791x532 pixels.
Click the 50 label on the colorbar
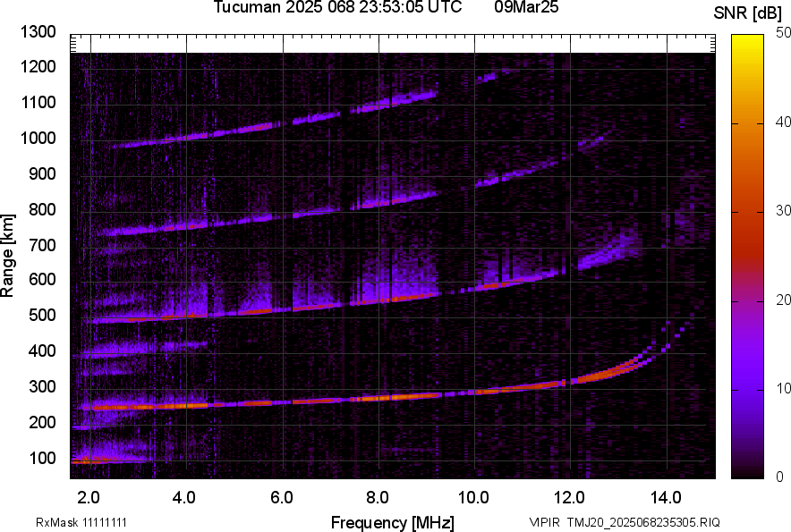pyautogui.click(x=783, y=32)
